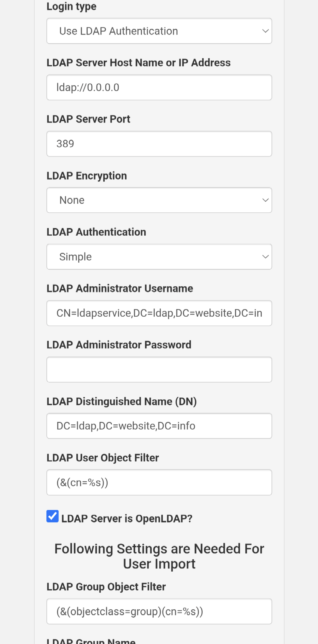Click the LDAP User Object Filter field
This screenshot has height=644, width=318.
point(159,483)
